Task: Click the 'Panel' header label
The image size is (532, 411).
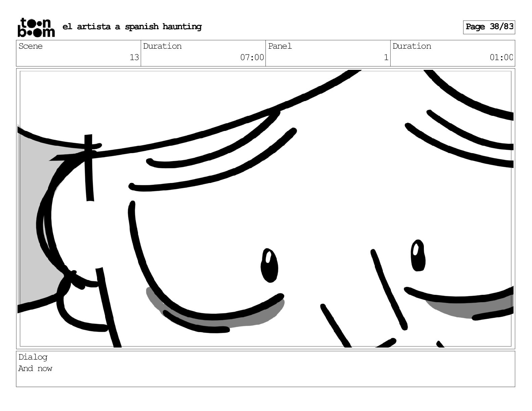Action: coord(280,46)
